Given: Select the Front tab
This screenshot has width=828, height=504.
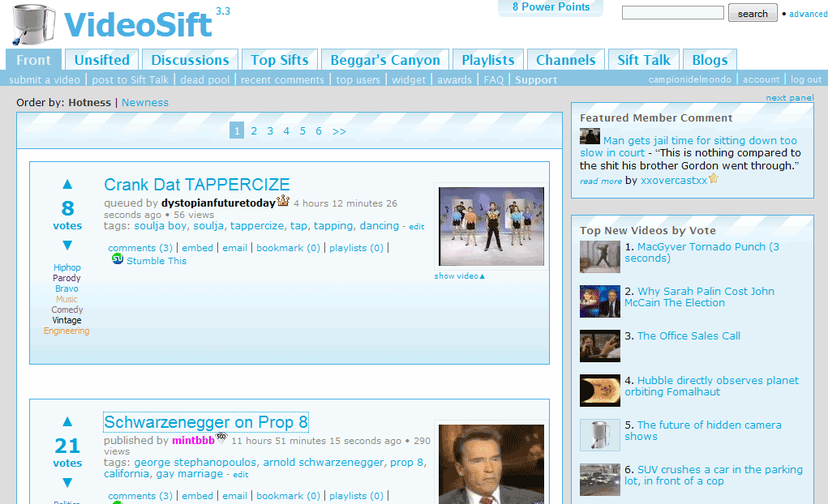Looking at the screenshot, I should pos(33,60).
